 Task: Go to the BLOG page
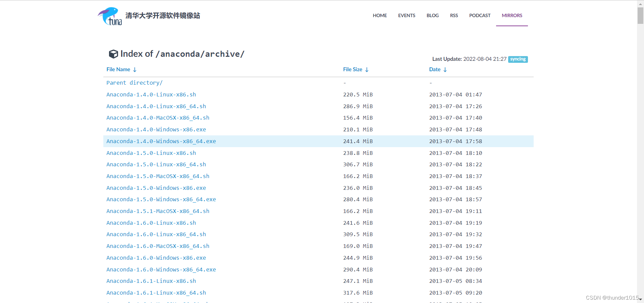tap(433, 15)
